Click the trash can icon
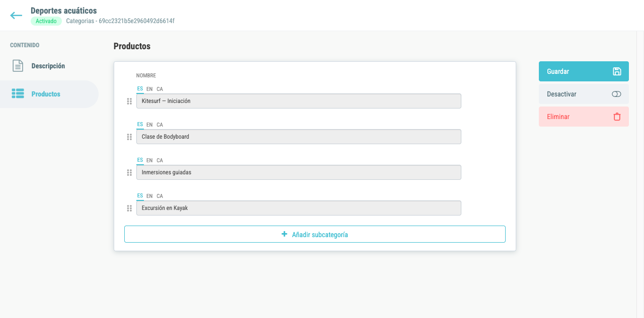The height and width of the screenshot is (318, 644). click(617, 117)
